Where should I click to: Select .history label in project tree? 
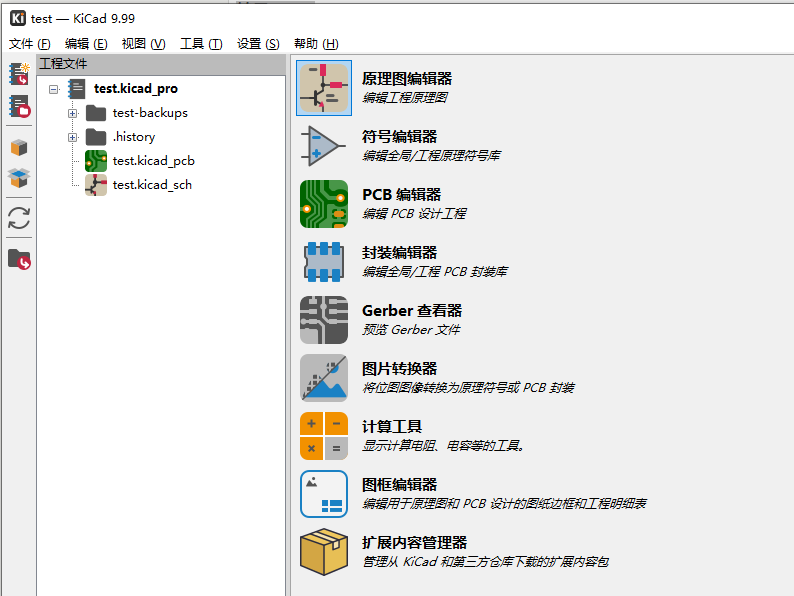pyautogui.click(x=134, y=137)
